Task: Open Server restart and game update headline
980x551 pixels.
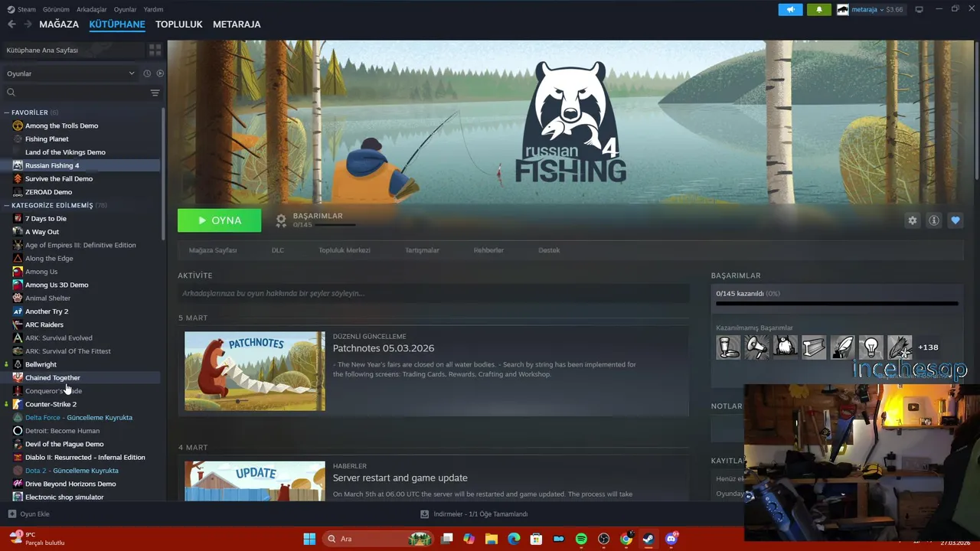Action: pyautogui.click(x=400, y=478)
